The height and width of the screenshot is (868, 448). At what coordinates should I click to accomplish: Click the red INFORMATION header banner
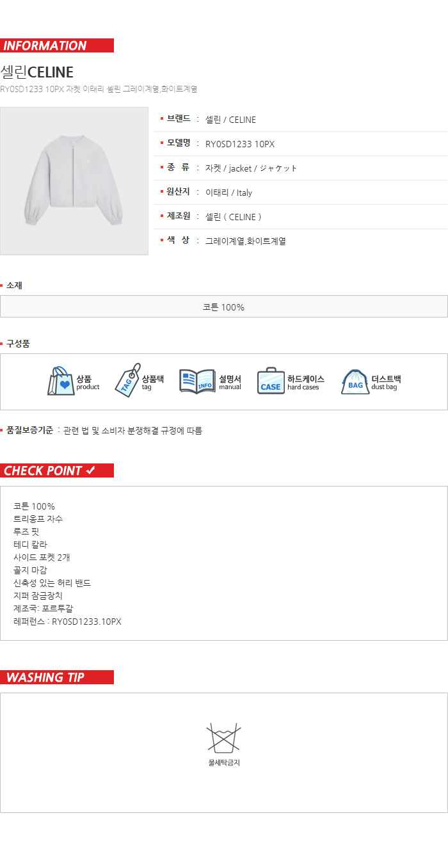[x=57, y=45]
